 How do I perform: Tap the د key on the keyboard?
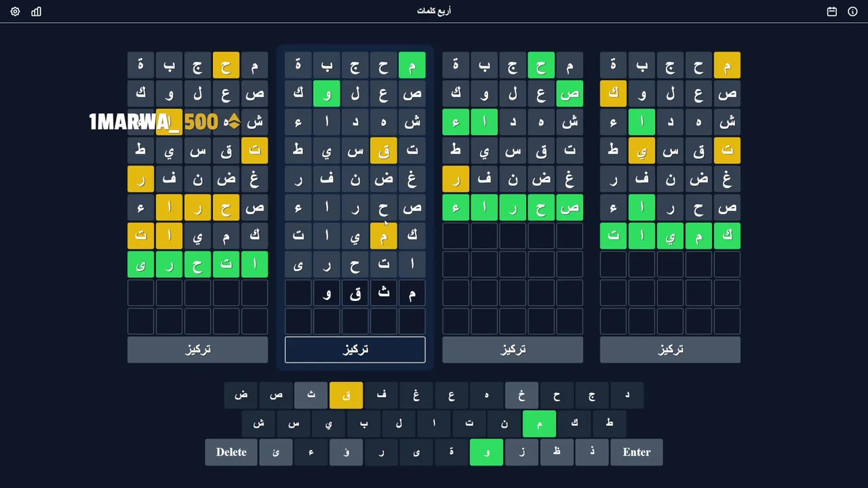pos(627,395)
